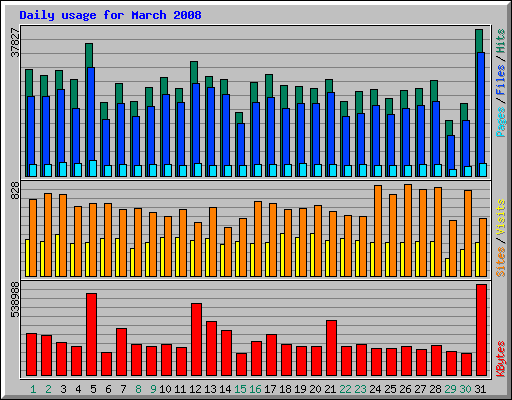Click day 7 on the x-axis
Screen dimensions: 512x400
tap(123, 389)
